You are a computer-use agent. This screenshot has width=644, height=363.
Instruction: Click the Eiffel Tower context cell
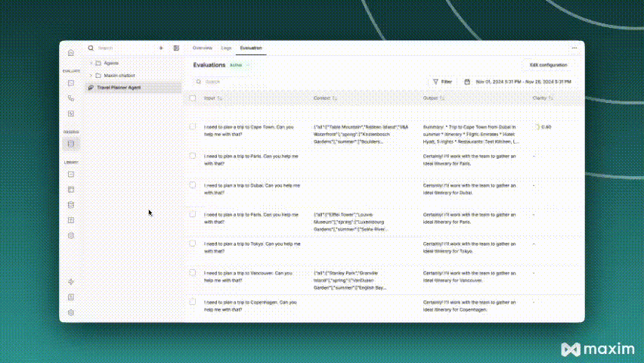point(351,222)
